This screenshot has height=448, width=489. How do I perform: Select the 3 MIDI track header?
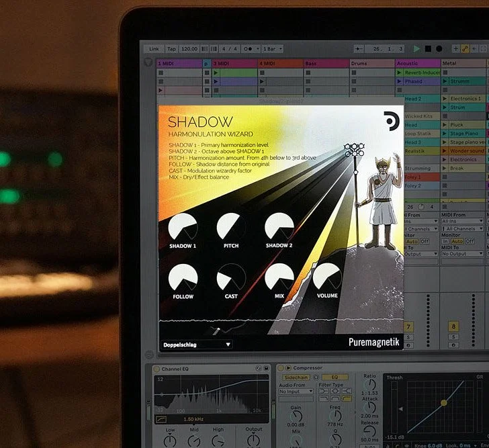click(x=234, y=64)
